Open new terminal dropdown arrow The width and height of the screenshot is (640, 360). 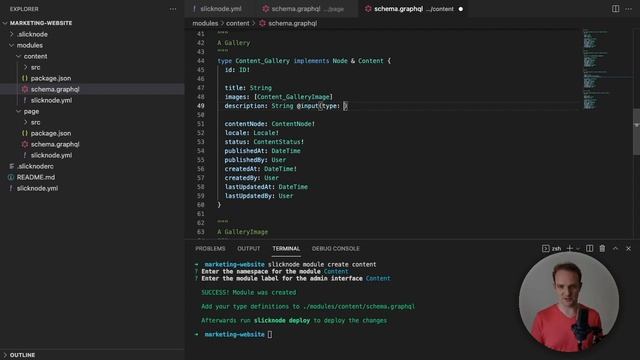[578, 249]
